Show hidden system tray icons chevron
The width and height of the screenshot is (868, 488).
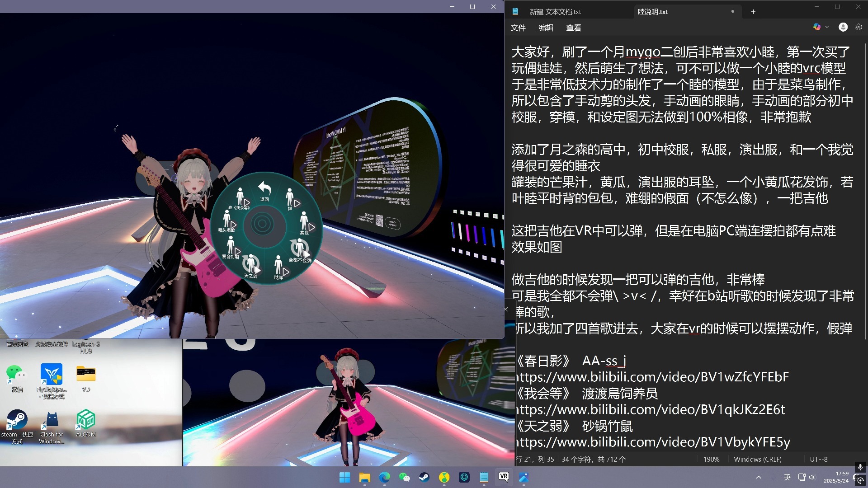(759, 477)
